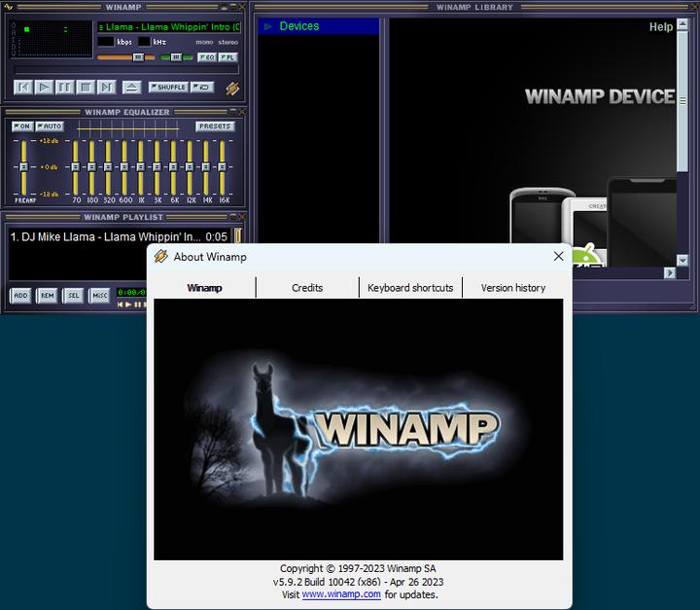Select DJ Mike Llama playlist entry
The image size is (700, 610).
(105, 236)
